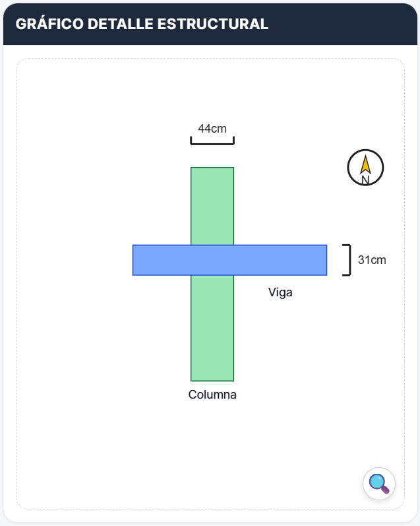This screenshot has width=420, height=526.
Task: Click the "Columna" label
Action: (x=212, y=395)
